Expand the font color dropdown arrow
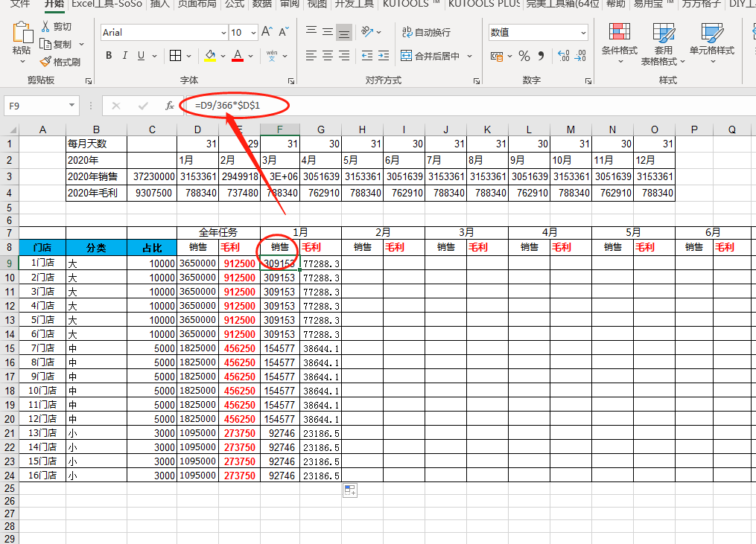 [x=251, y=57]
